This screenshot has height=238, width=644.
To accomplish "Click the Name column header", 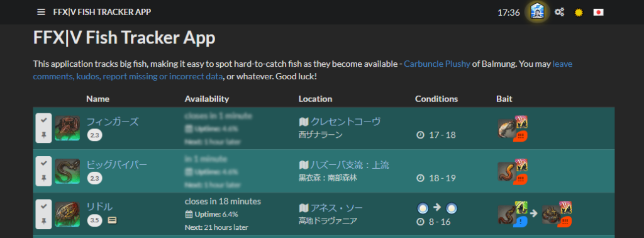I will click(97, 99).
